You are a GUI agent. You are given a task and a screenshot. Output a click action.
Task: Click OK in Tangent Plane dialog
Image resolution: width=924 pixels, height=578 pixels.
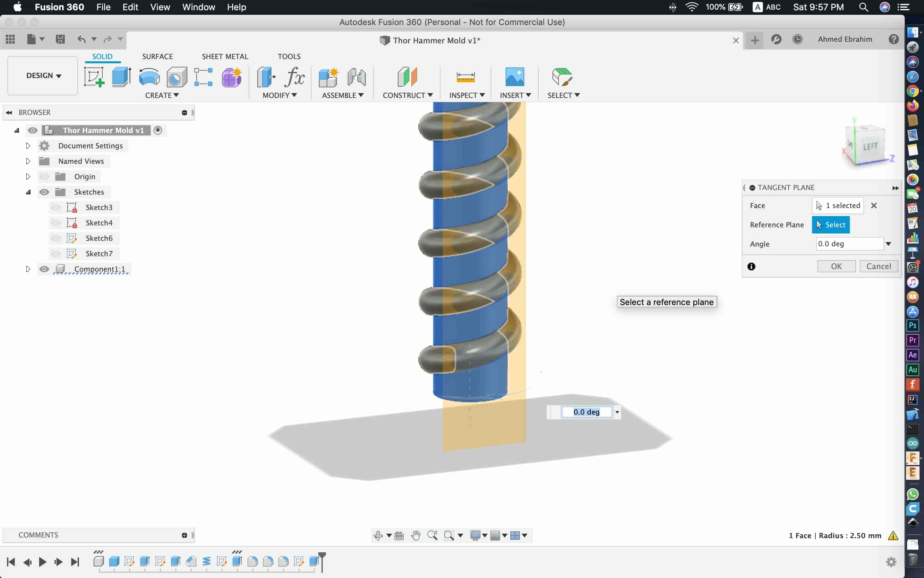836,267
